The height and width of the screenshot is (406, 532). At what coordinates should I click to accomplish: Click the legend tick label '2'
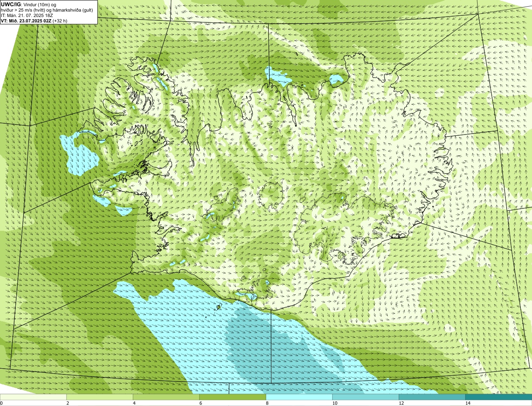click(x=67, y=403)
